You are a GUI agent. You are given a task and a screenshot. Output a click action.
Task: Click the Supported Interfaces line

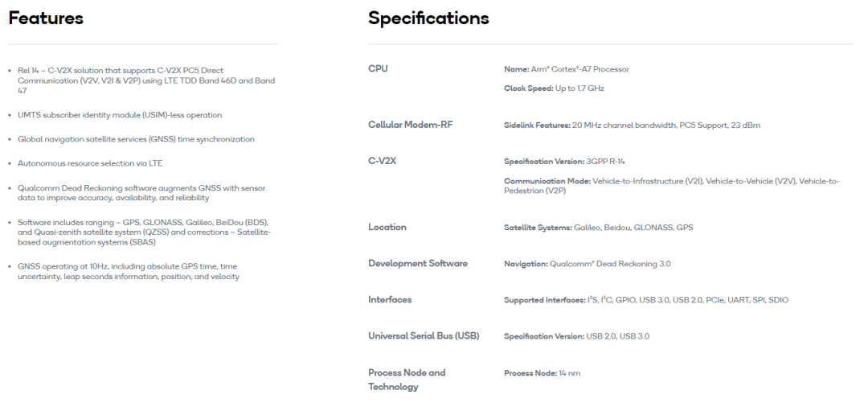pos(646,299)
